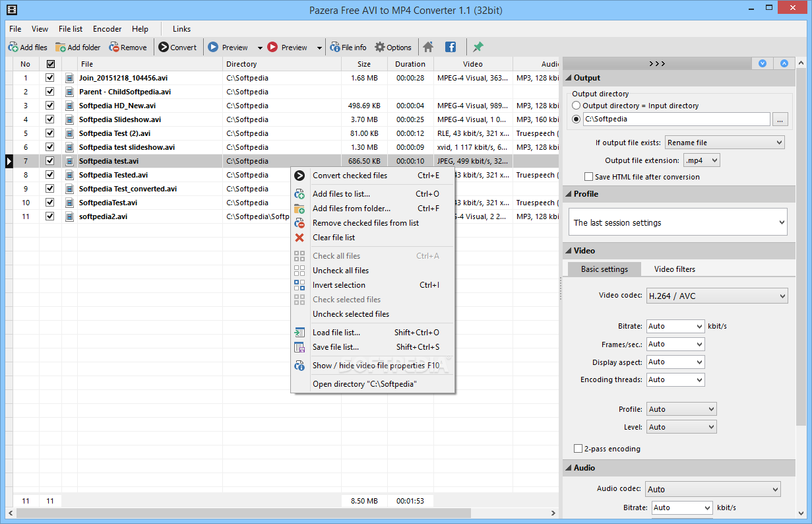
Task: Choose Convert checked files in context menu
Action: click(x=373, y=176)
